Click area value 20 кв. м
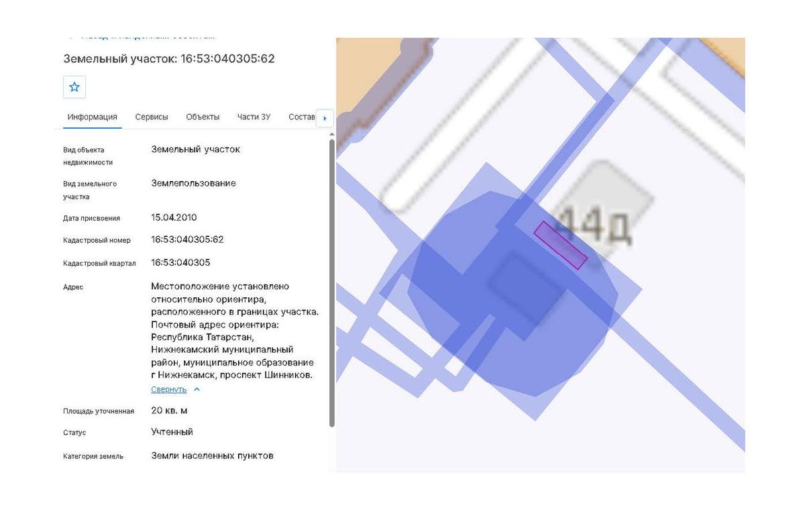This screenshot has width=805, height=532. coord(169,411)
